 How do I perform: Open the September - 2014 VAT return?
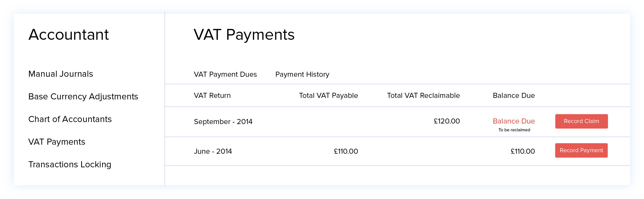(223, 121)
